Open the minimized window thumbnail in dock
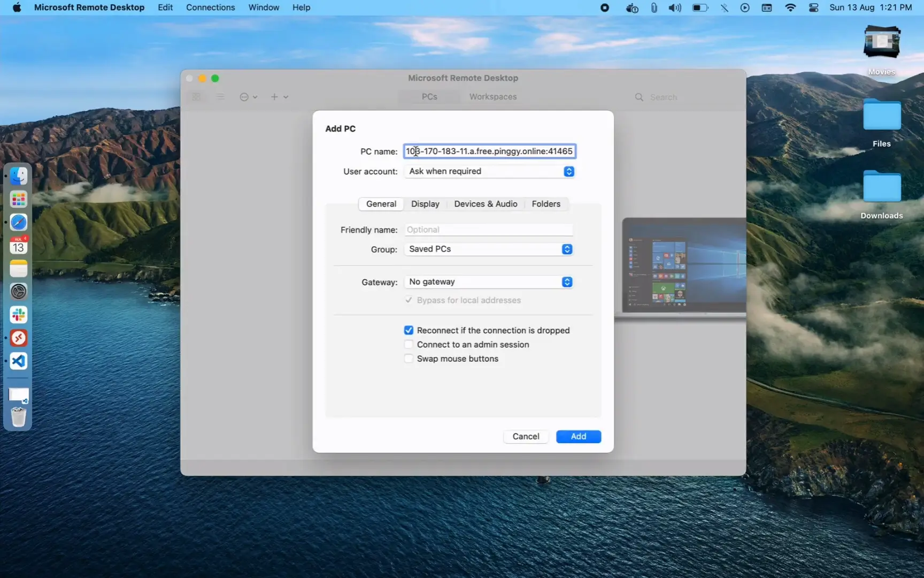Screen dimensions: 924x578 click(x=19, y=396)
